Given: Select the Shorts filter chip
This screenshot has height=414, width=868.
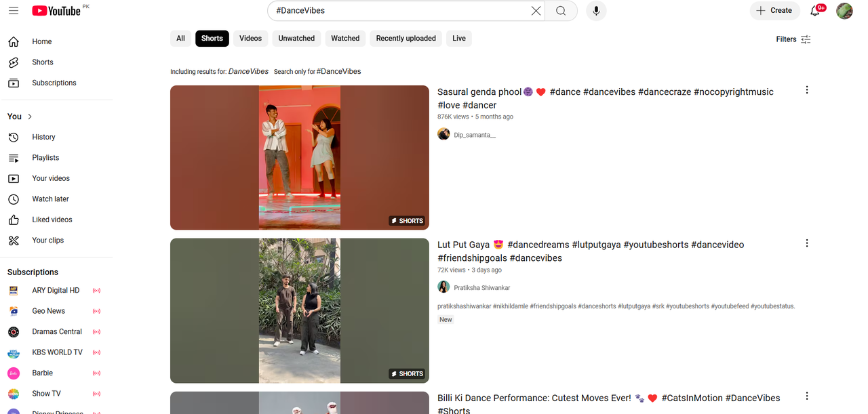Looking at the screenshot, I should (212, 39).
